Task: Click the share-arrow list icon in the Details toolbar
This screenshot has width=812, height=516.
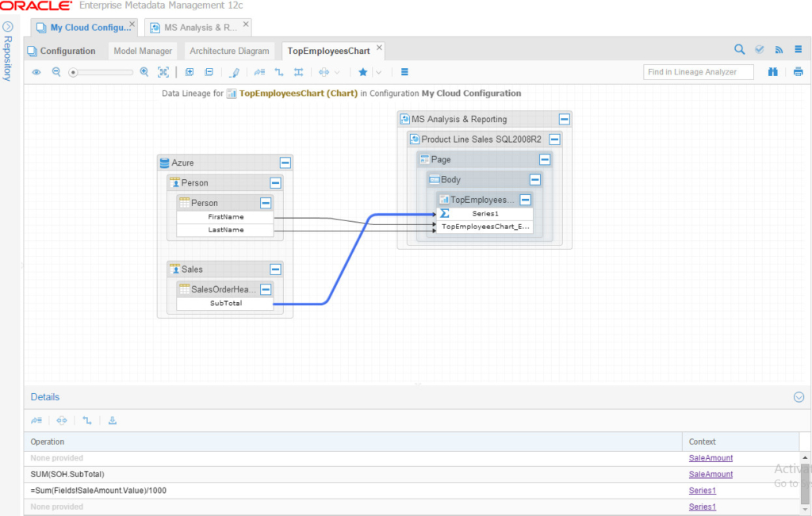Action: coord(36,420)
